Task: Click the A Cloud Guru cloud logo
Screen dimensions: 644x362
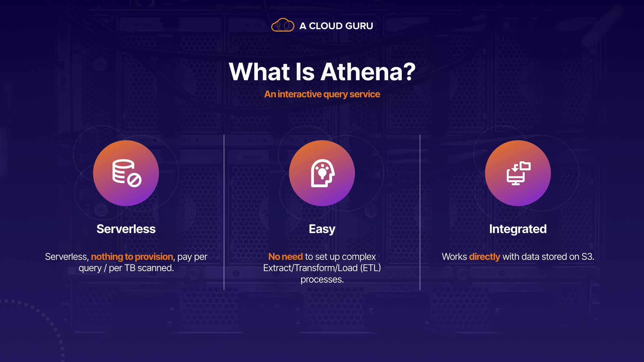Action: coord(282,25)
